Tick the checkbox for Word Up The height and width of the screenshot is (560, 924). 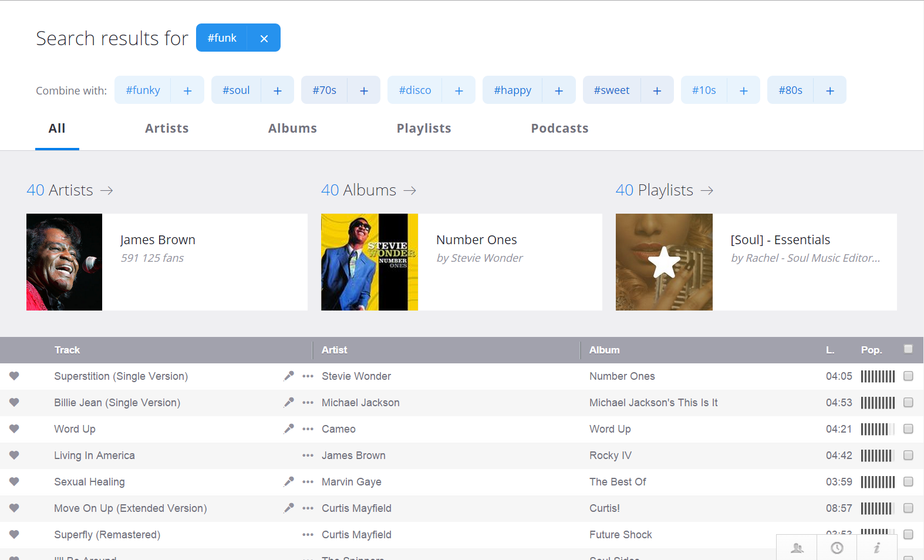click(908, 429)
